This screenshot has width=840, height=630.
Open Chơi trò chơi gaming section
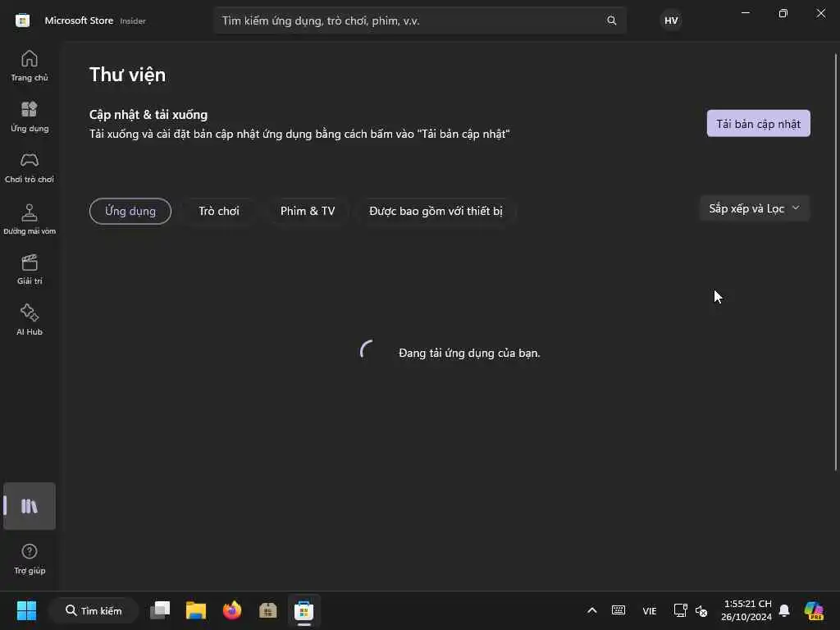point(30,167)
